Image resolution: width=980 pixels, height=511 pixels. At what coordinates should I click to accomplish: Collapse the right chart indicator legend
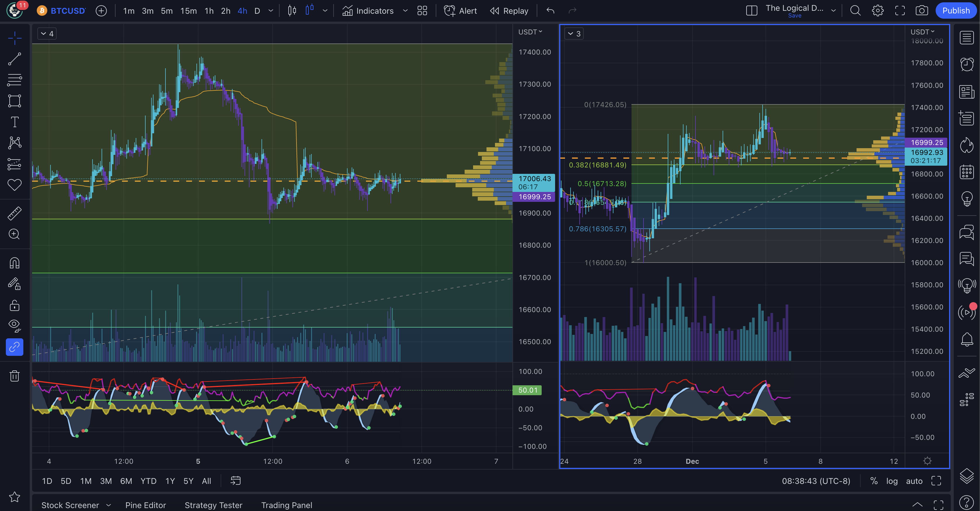point(574,34)
